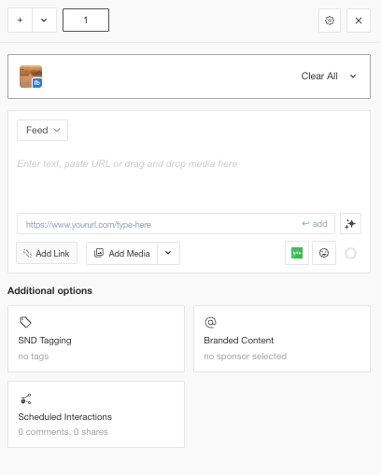Expand the dropdown arrow next to the plus button
The width and height of the screenshot is (381, 475).
pos(44,20)
